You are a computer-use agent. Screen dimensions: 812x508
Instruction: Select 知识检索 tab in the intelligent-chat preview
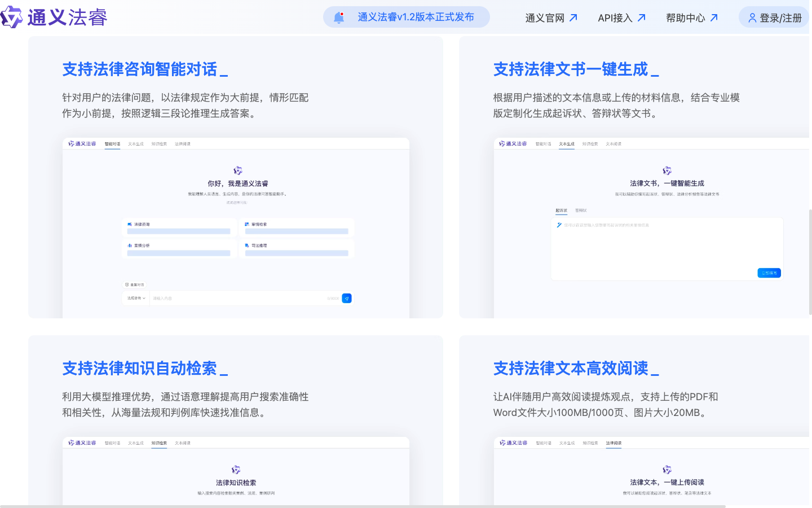tap(159, 144)
